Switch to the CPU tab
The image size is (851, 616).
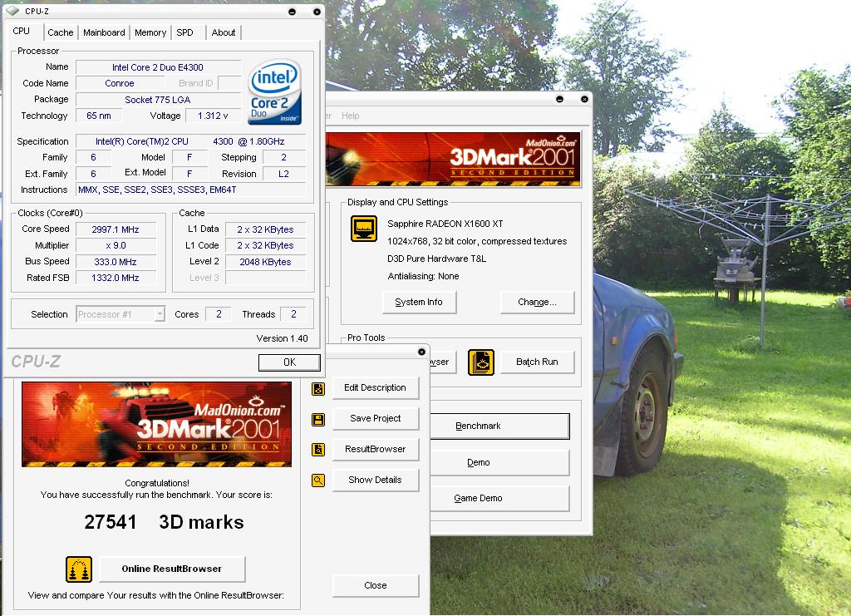pyautogui.click(x=21, y=32)
